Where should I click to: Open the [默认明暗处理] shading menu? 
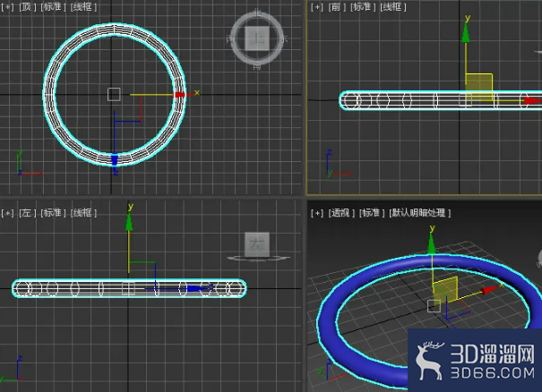(x=419, y=213)
